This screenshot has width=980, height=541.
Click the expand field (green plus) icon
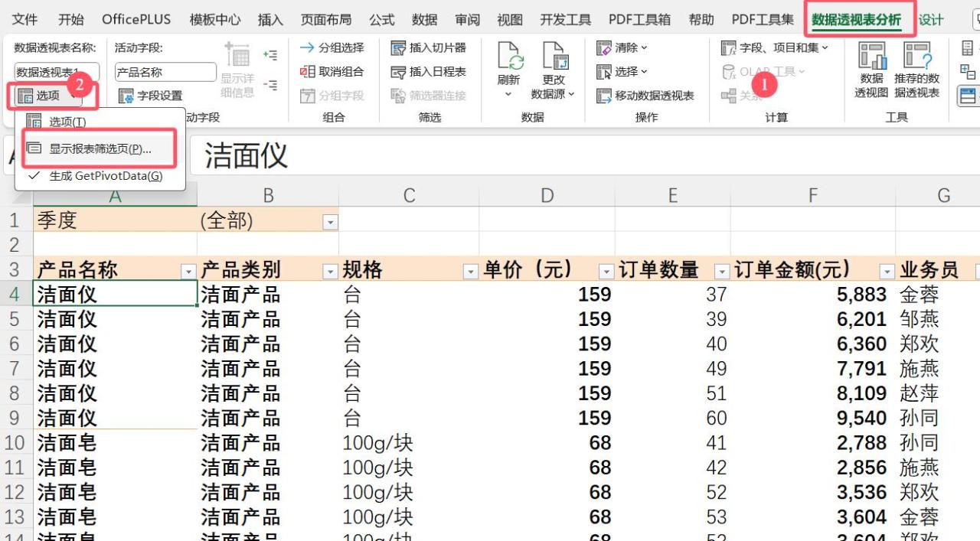[269, 55]
